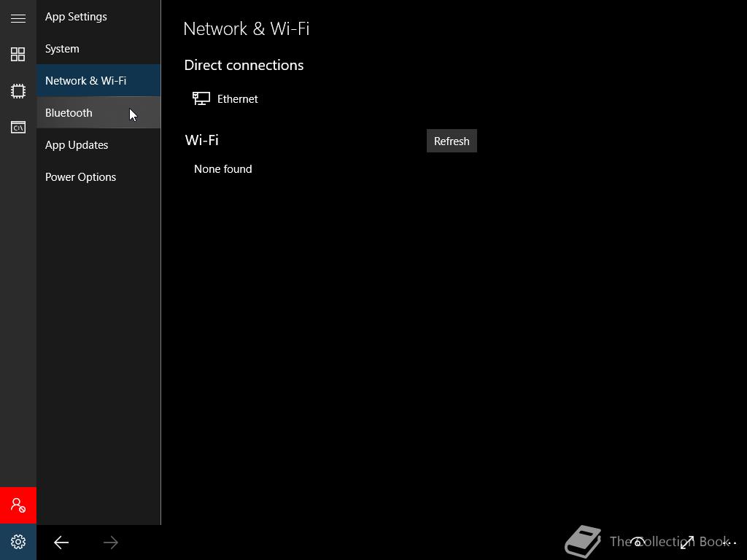The height and width of the screenshot is (560, 747).
Task: Click the red user account icon
Action: coord(18,505)
